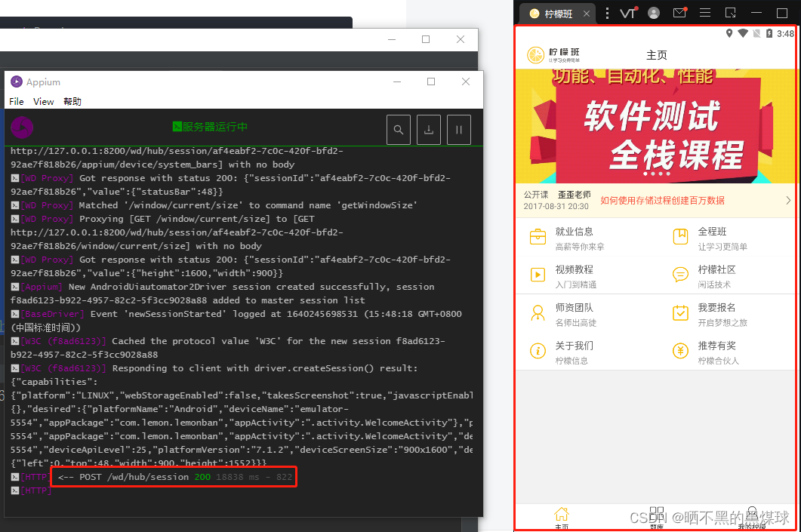Open the 如何使用存储过程创建百万数据 link
Viewport: 801px width, 532px height.
(662, 200)
